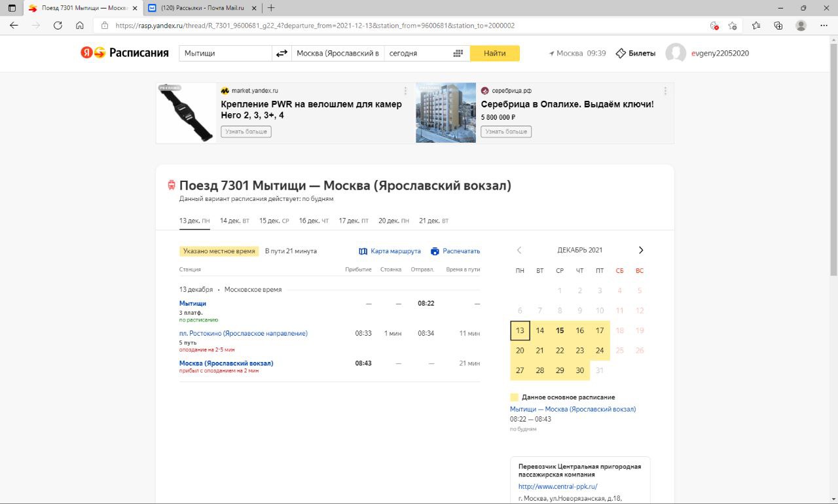The height and width of the screenshot is (504, 838).
Task: Open first ad options menu (market.yandex.ru)
Action: pos(405,91)
